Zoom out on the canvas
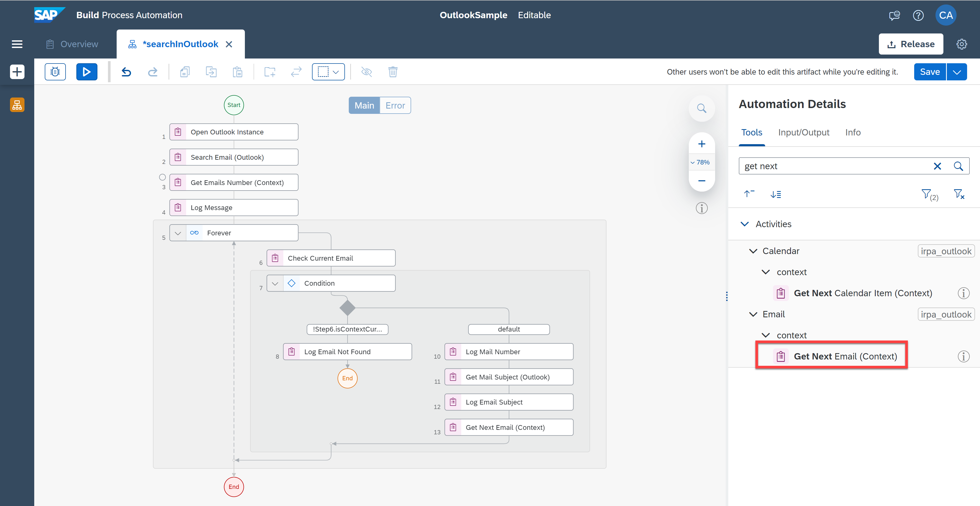Screen dimensions: 980x506 pyautogui.click(x=701, y=181)
